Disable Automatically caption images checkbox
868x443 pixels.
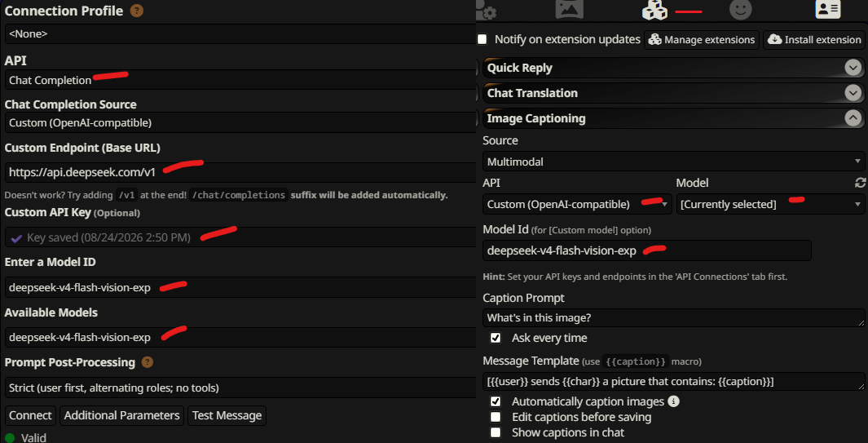pos(496,401)
